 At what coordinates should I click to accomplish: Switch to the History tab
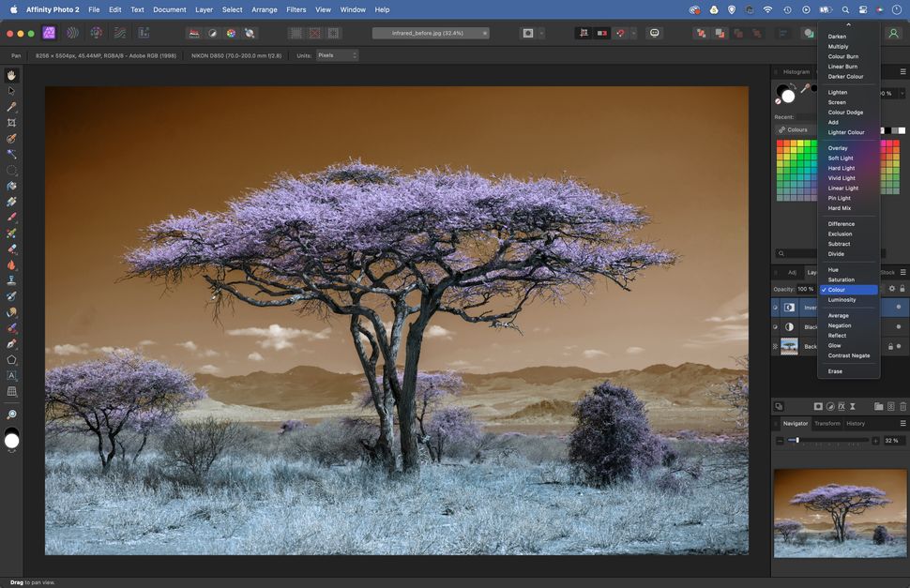[856, 423]
